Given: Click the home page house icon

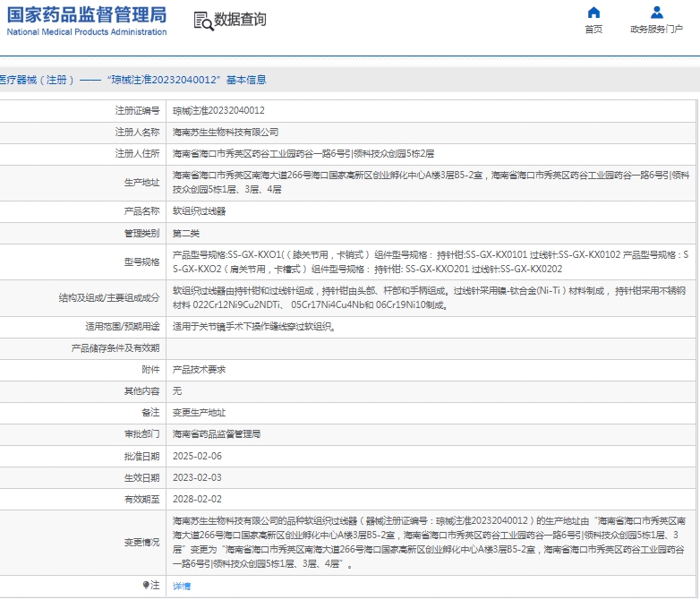Looking at the screenshot, I should 593,12.
